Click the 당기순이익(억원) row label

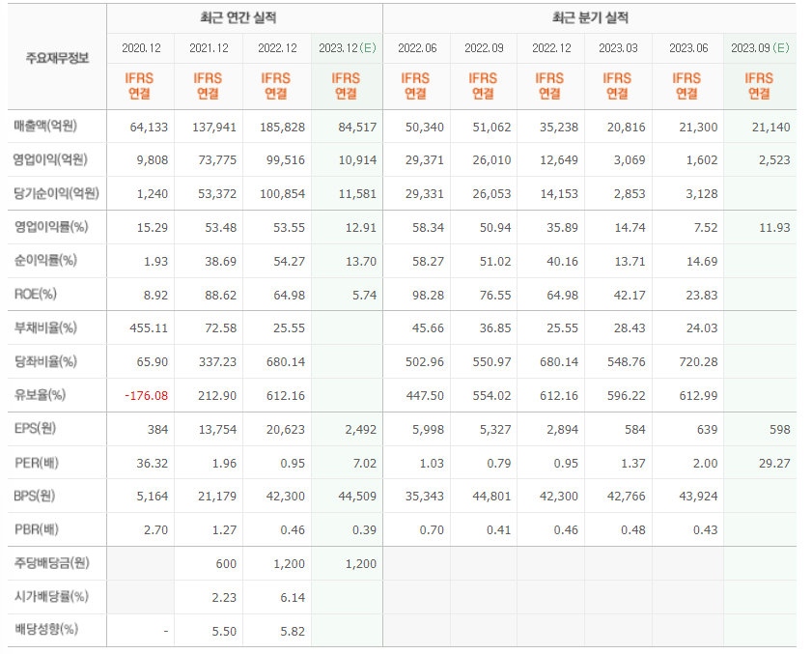pos(57,194)
